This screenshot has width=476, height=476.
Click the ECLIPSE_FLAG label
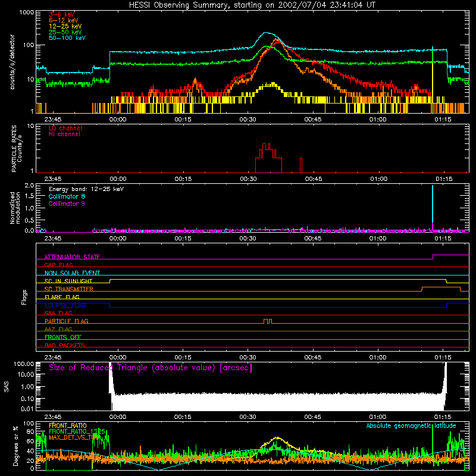[x=65, y=305]
